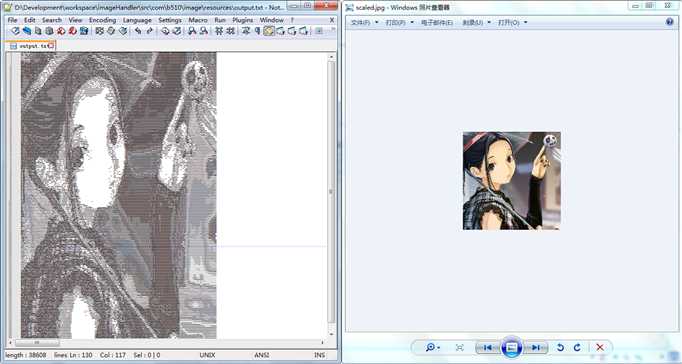
Task: Open the Plugins menu
Action: click(243, 20)
